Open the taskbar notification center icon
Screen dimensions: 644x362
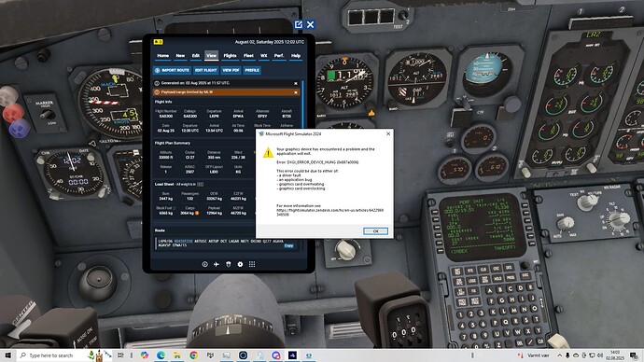635,355
